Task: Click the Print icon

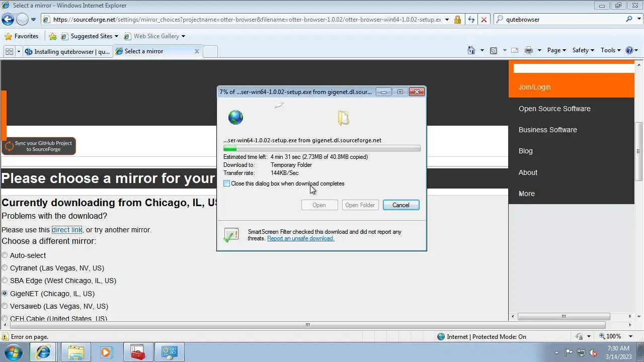Action: 528,50
